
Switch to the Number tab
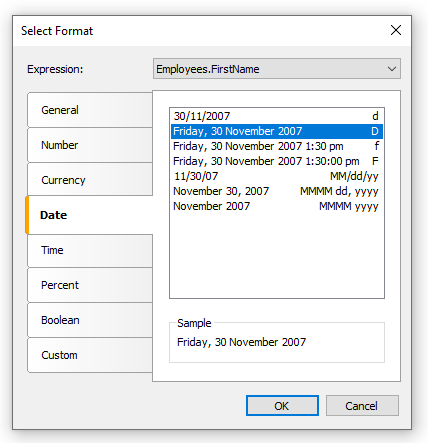click(90, 145)
